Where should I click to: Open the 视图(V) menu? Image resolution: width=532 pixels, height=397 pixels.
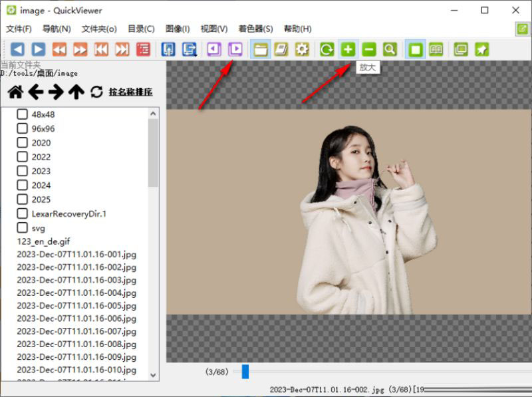[214, 29]
